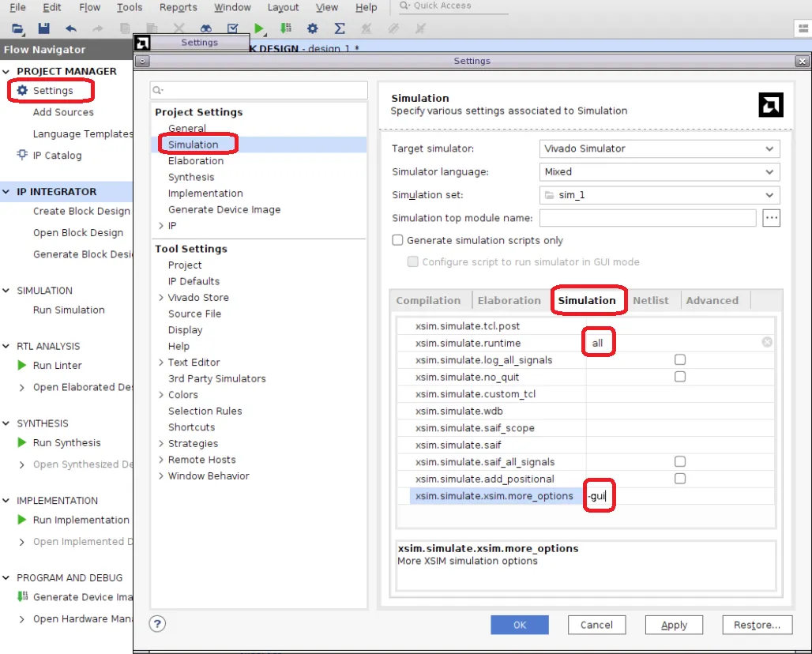Viewport: 812px width, 654px height.
Task: Expand the IP node under Project Settings
Action: click(161, 225)
